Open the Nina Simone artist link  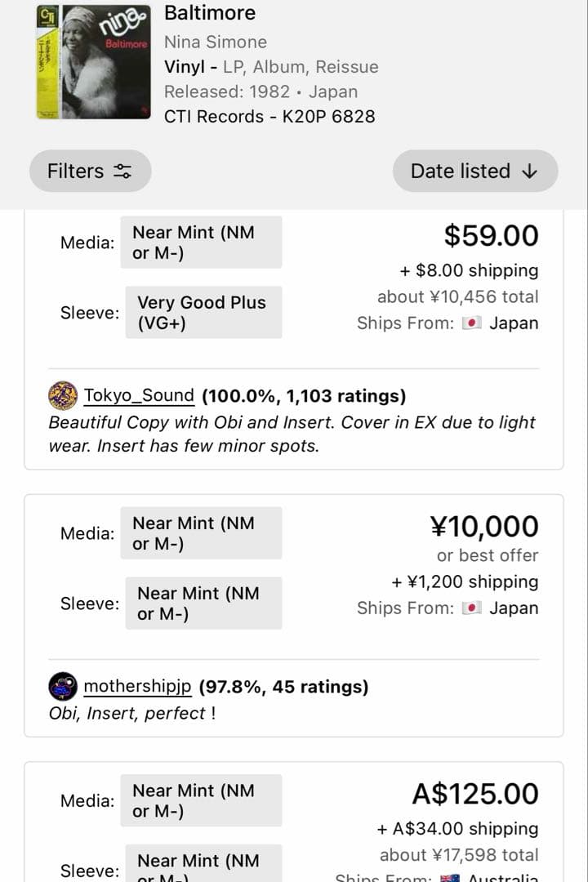click(x=216, y=42)
